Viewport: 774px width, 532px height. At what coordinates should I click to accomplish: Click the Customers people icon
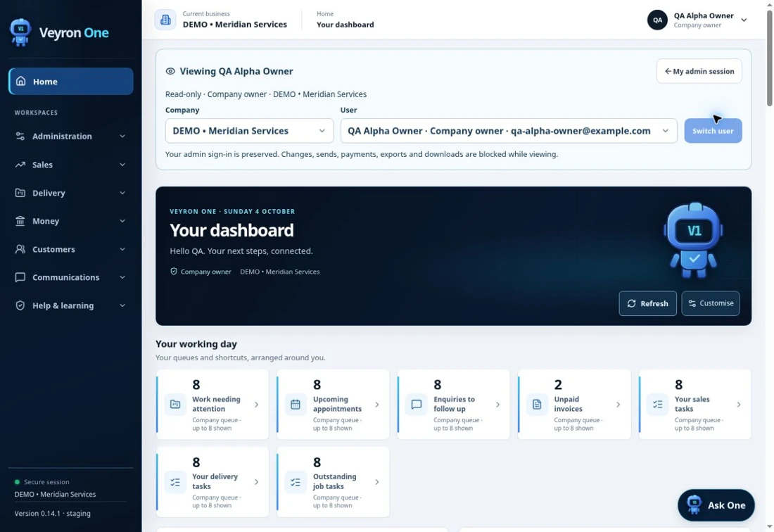20,249
